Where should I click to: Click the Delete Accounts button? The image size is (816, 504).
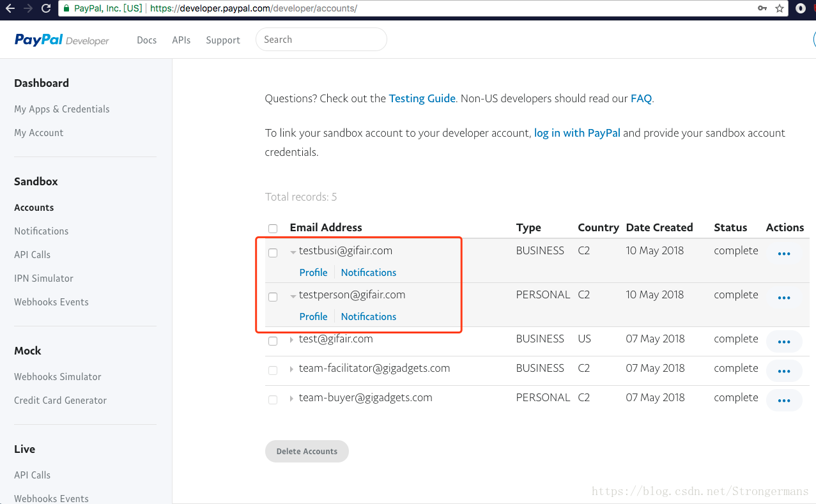[x=307, y=451]
